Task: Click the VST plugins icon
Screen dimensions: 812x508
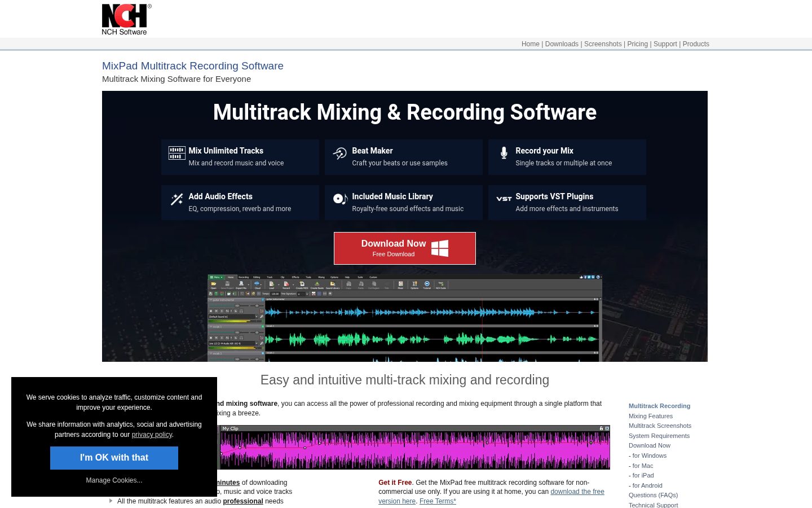Action: click(x=504, y=199)
